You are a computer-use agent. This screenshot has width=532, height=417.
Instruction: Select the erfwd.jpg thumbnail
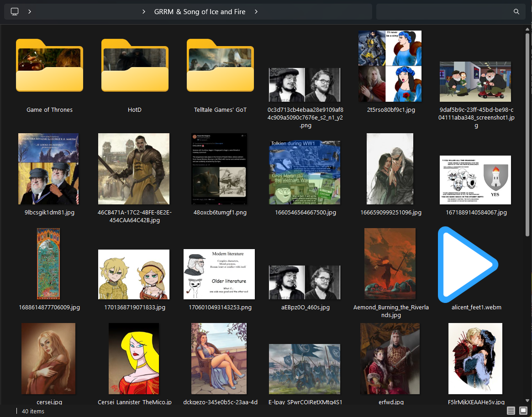(390, 359)
